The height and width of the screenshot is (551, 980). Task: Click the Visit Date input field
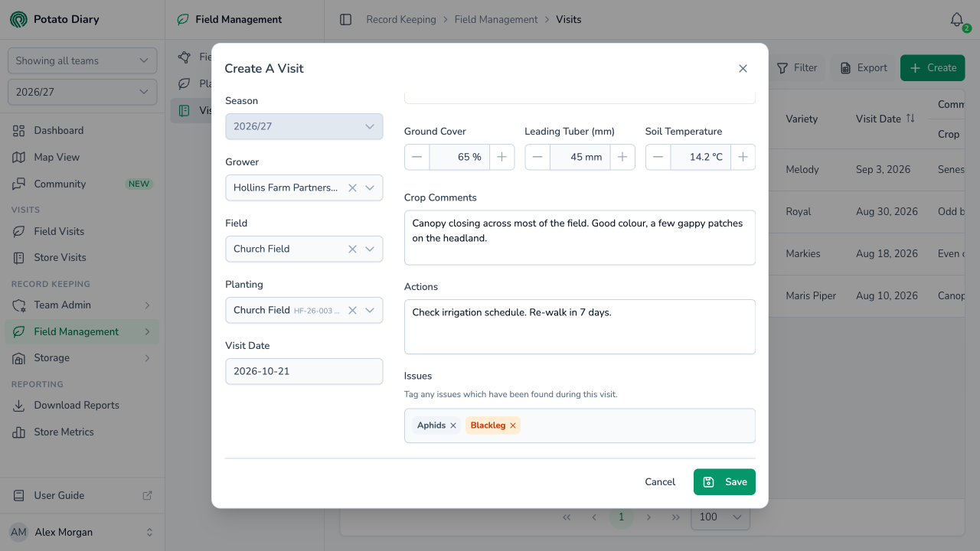point(304,371)
